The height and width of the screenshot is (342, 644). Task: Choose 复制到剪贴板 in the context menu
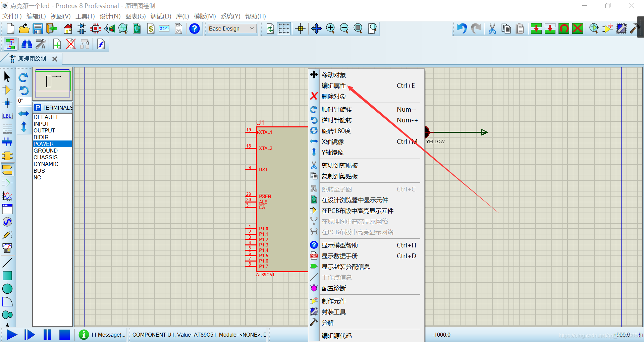point(366,176)
